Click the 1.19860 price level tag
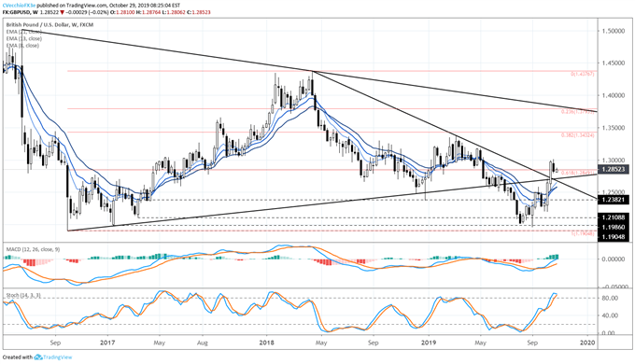Image resolution: width=635 pixels, height=364 pixels. 614,227
